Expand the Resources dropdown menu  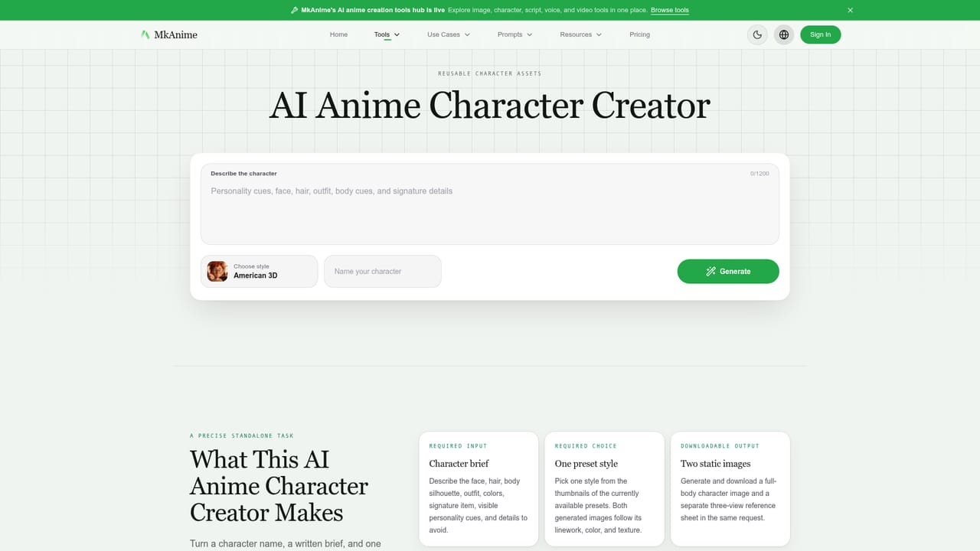[580, 34]
